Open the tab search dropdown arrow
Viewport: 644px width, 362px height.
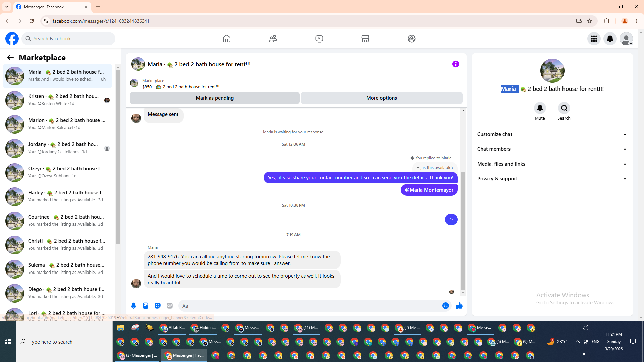point(7,7)
